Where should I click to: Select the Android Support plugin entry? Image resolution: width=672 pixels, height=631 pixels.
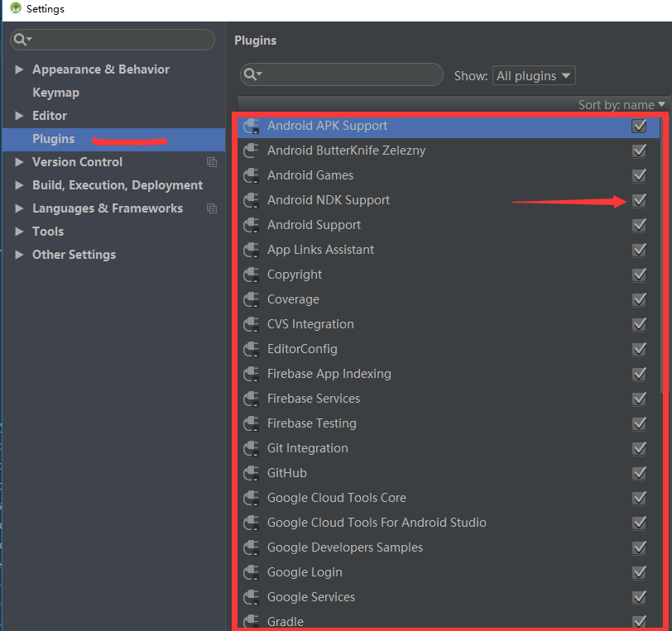coord(314,225)
